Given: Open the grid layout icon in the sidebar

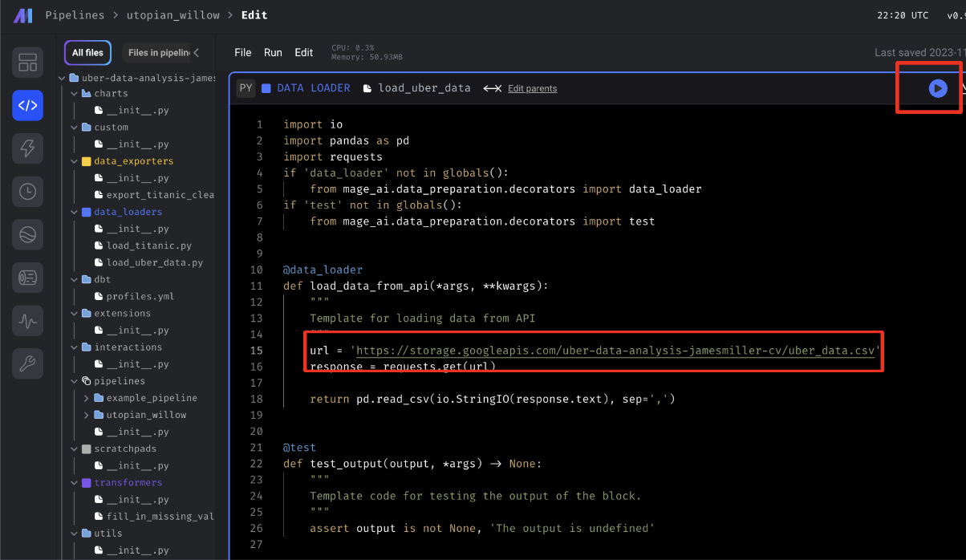Looking at the screenshot, I should 27,63.
